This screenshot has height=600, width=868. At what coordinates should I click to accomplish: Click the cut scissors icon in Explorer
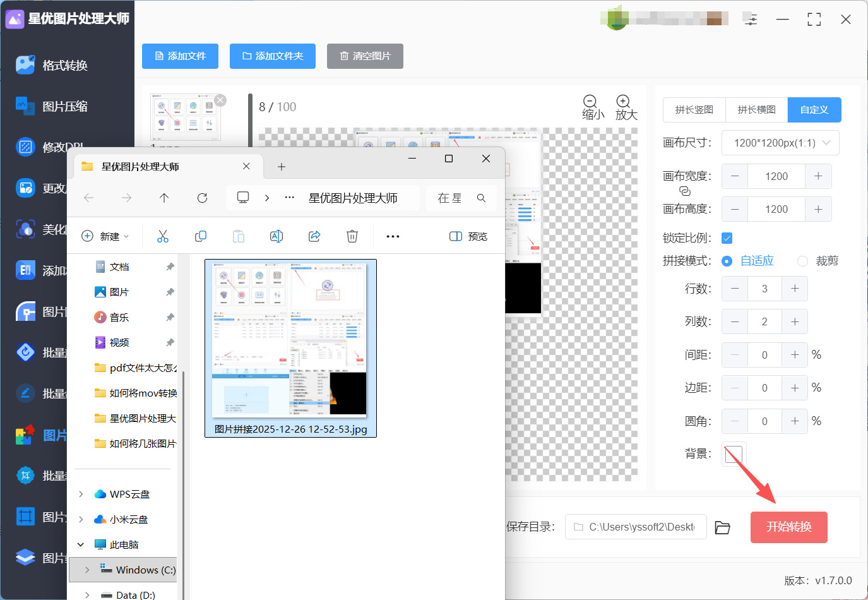pyautogui.click(x=163, y=236)
